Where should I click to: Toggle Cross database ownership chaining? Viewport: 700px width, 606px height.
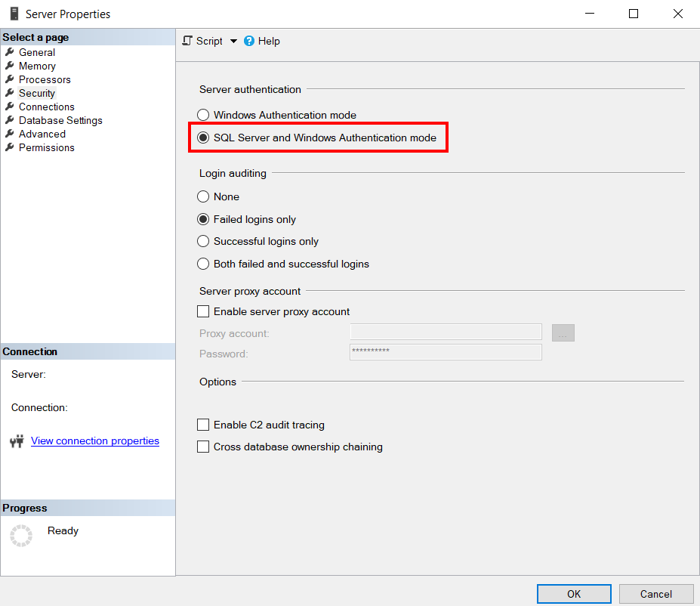[203, 447]
